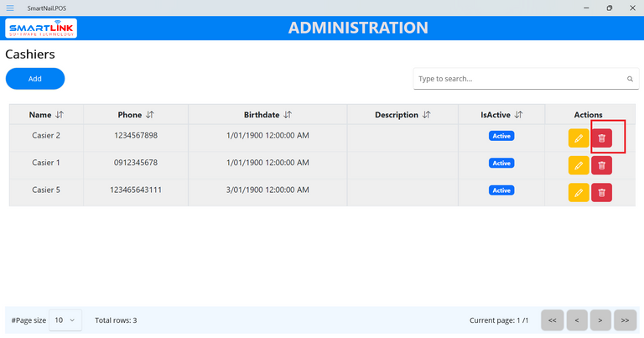Screen dimensions: 644x338
Task: Delete the Casier 2 cashier
Action: [601, 138]
